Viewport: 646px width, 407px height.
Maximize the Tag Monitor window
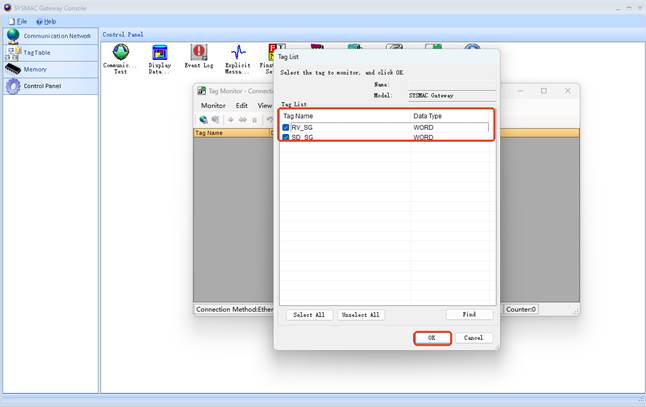coord(544,91)
